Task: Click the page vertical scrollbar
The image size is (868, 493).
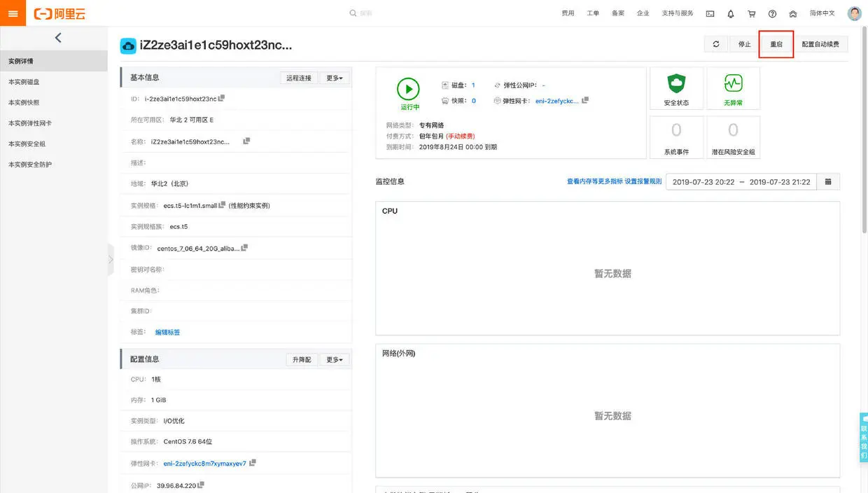Action: (x=864, y=129)
